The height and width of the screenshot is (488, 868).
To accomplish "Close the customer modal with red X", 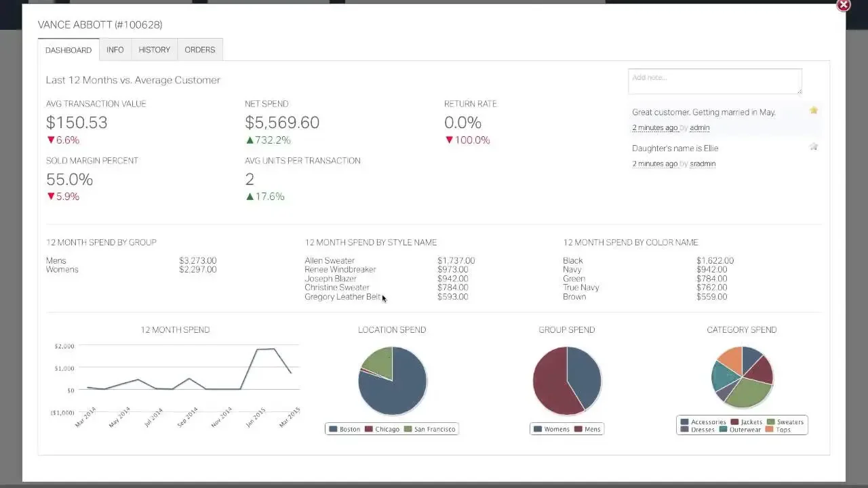I will pyautogui.click(x=844, y=5).
